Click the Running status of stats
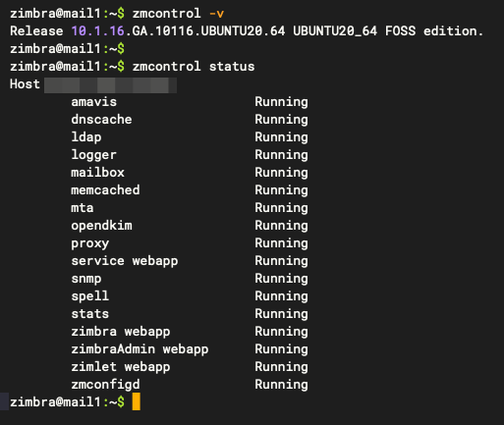Screen dimensions: 504x425 tap(281, 314)
